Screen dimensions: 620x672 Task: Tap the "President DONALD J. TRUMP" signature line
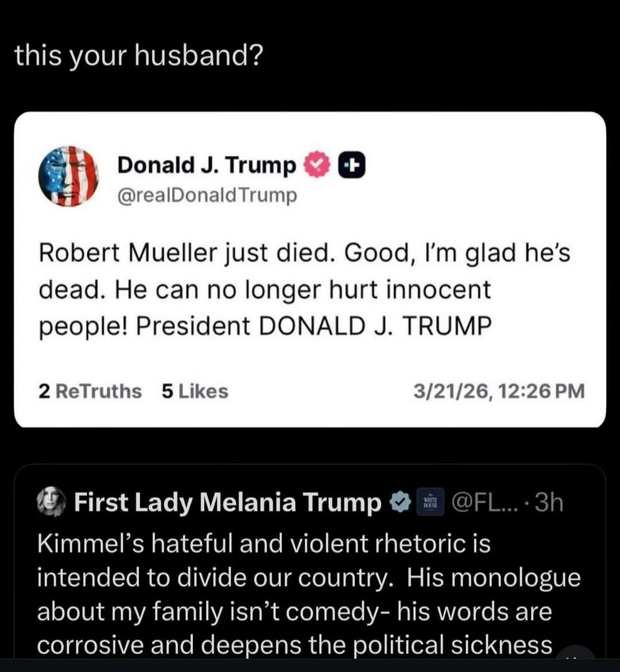314,326
